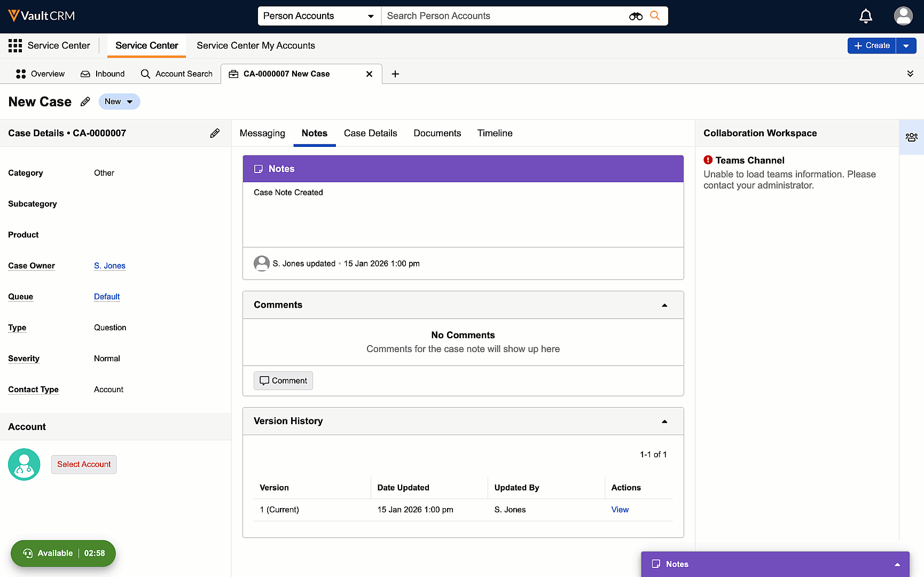Collapse the Comments section
This screenshot has width=924, height=577.
click(x=664, y=305)
